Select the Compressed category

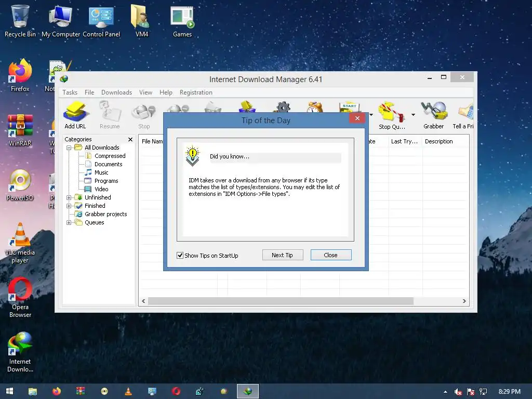[x=110, y=156]
